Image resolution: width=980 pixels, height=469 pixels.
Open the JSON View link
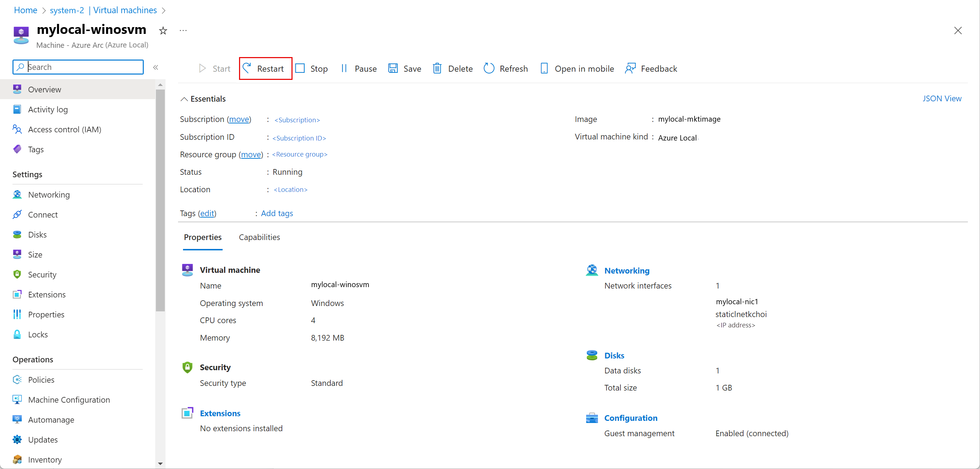[x=941, y=98]
